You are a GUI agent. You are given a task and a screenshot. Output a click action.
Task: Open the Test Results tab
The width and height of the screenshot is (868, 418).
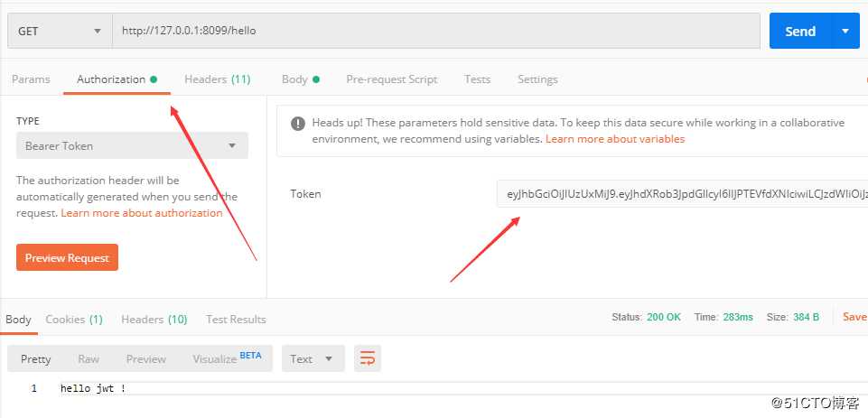click(236, 320)
